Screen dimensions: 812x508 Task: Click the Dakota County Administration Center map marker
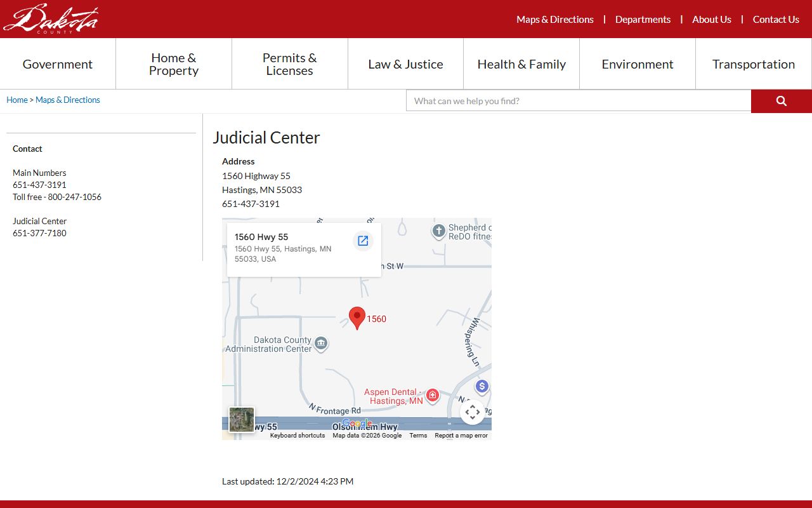click(x=321, y=344)
